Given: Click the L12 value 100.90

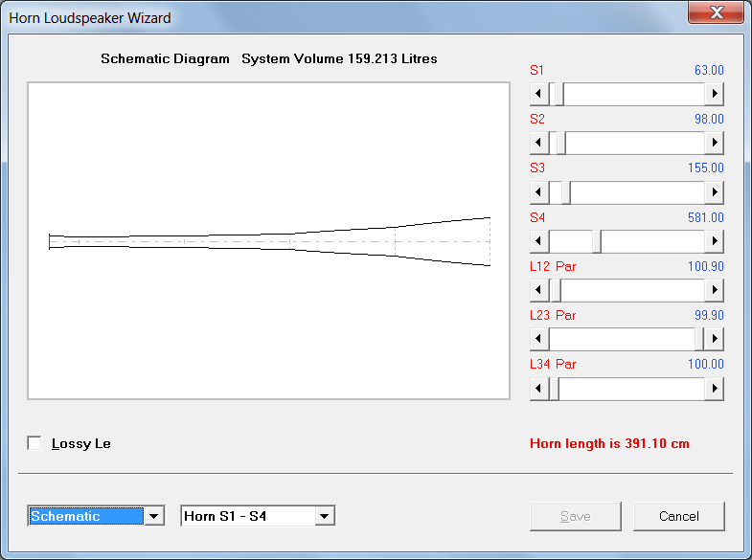Looking at the screenshot, I should click(x=705, y=267).
